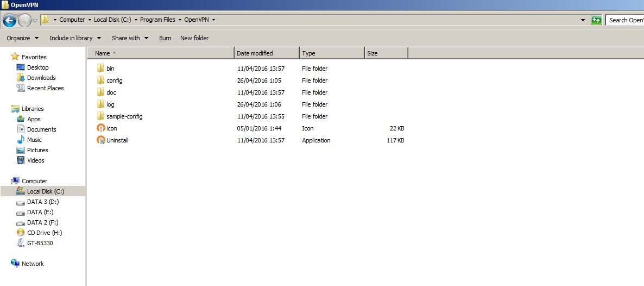Open the address bar history dropdown
The height and width of the screenshot is (286, 644).
(583, 20)
